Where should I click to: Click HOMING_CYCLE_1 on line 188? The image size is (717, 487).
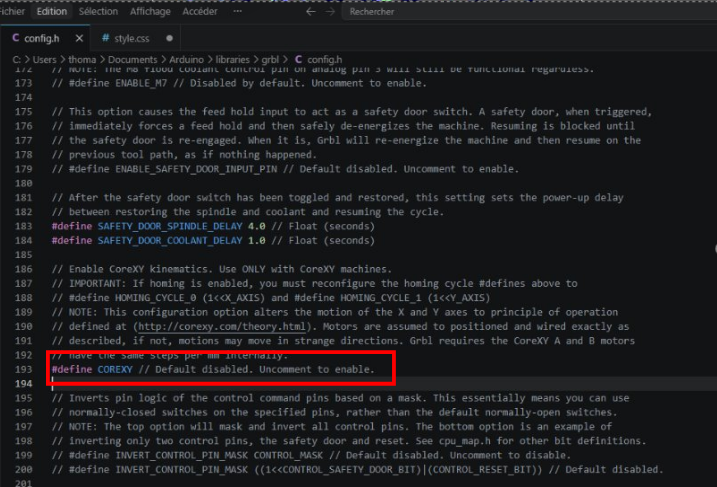(x=380, y=298)
